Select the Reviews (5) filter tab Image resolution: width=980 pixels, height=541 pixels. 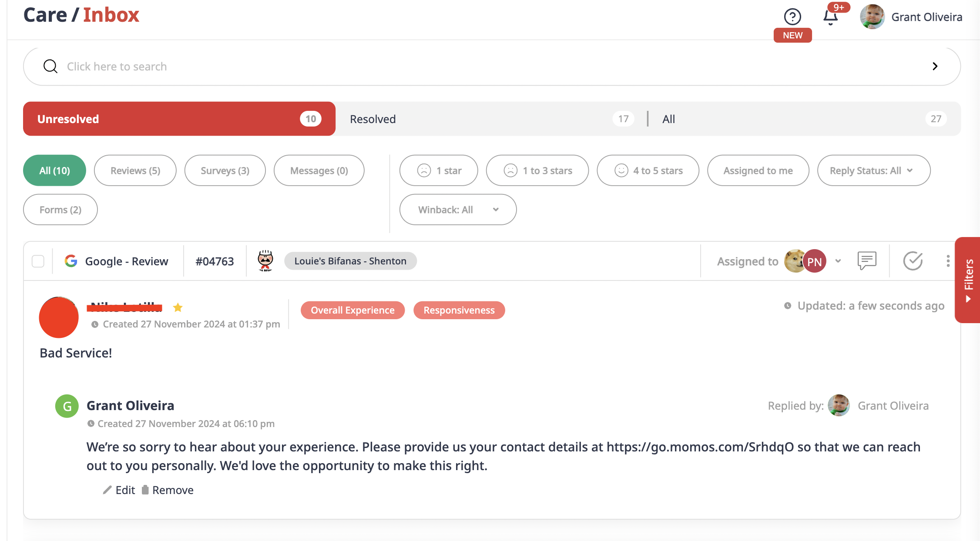coord(135,170)
